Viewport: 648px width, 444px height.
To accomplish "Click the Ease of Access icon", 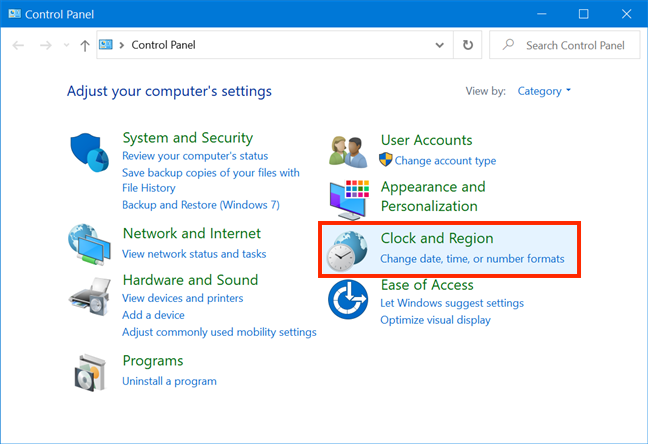I will point(348,299).
